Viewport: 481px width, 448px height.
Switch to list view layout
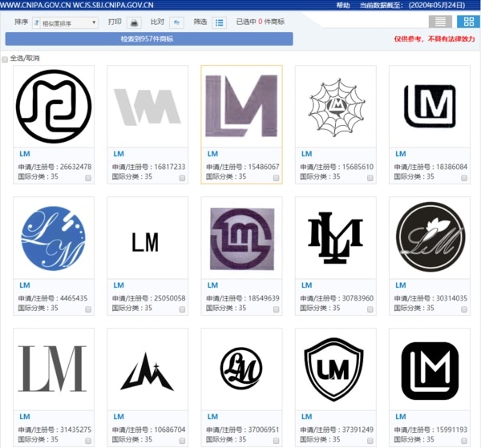(x=440, y=22)
